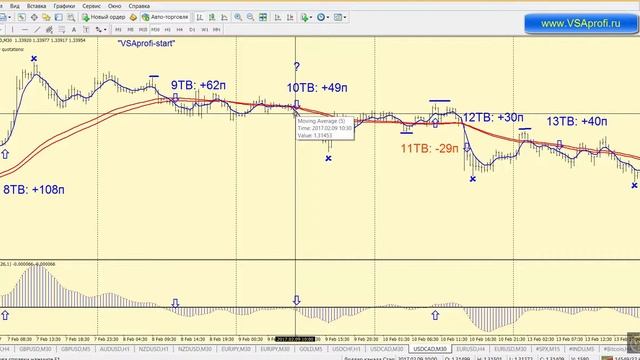
Task: Open the Вставка menu
Action: 36,6
